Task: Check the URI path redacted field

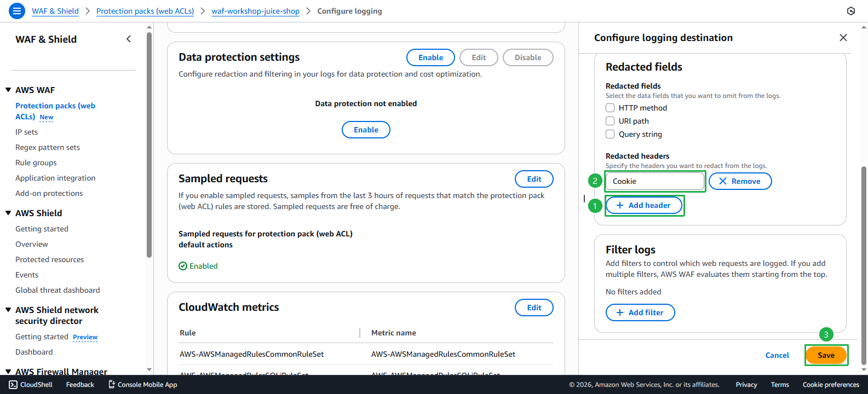Action: 610,121
